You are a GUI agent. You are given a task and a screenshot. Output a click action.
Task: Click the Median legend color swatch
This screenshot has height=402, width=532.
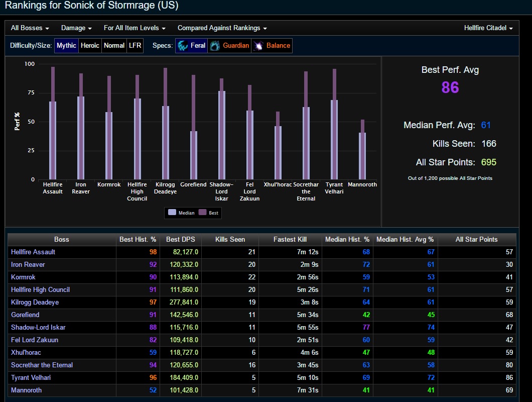pyautogui.click(x=172, y=213)
